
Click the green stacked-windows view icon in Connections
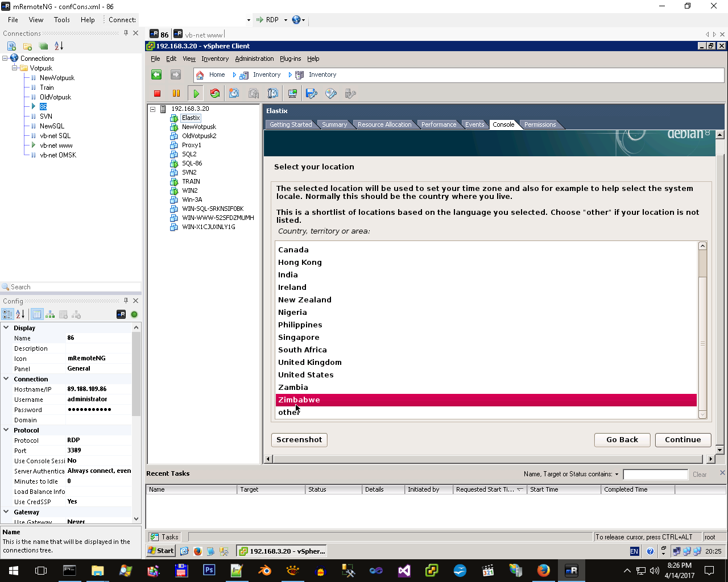tap(43, 46)
